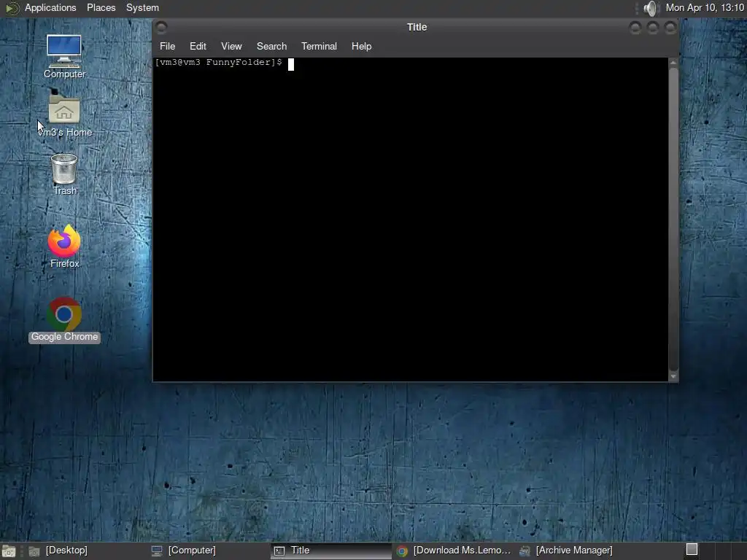Open the Terminal menu in terminal window
747x560 pixels.
[x=319, y=46]
